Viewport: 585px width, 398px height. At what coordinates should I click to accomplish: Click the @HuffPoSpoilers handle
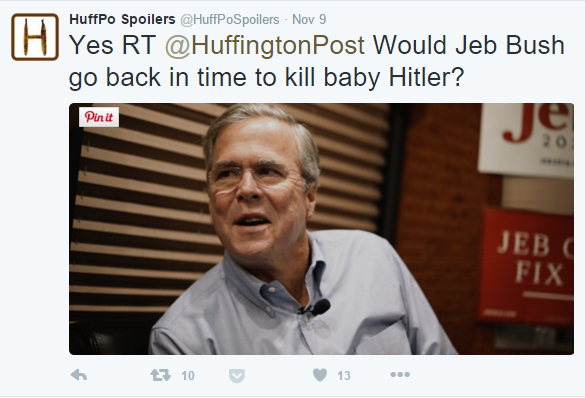229,20
